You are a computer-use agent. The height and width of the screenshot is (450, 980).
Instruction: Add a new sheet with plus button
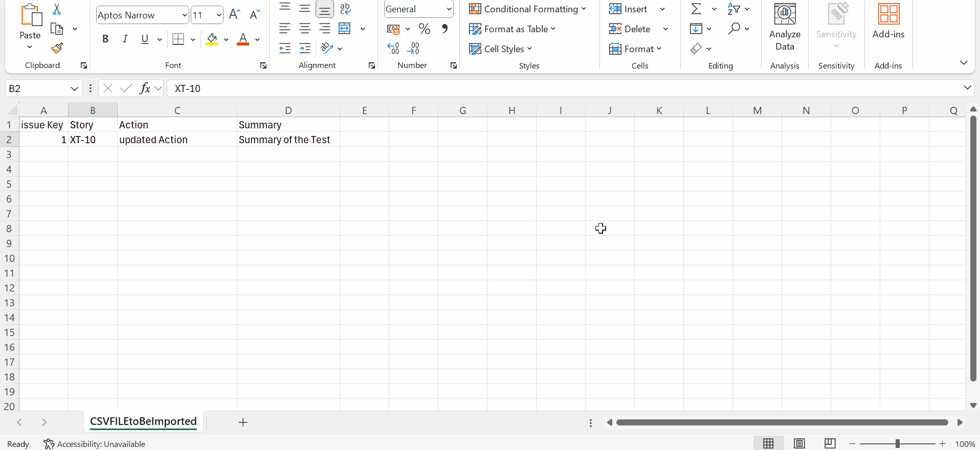(243, 422)
